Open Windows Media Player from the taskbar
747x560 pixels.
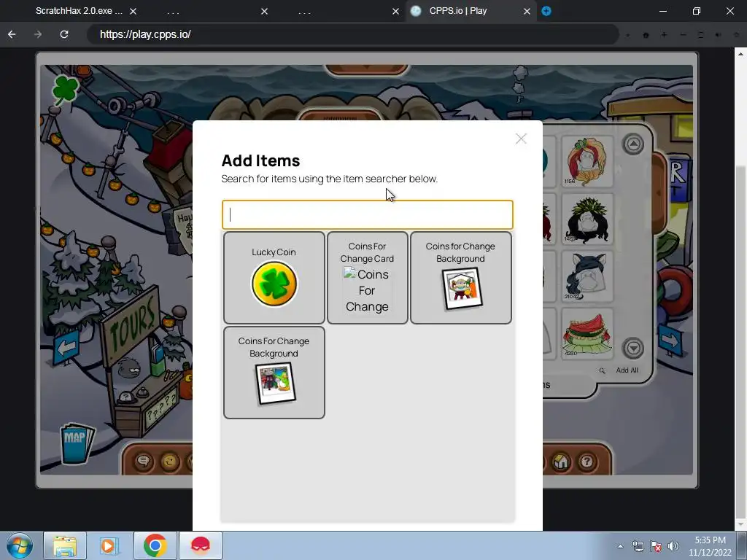point(109,545)
